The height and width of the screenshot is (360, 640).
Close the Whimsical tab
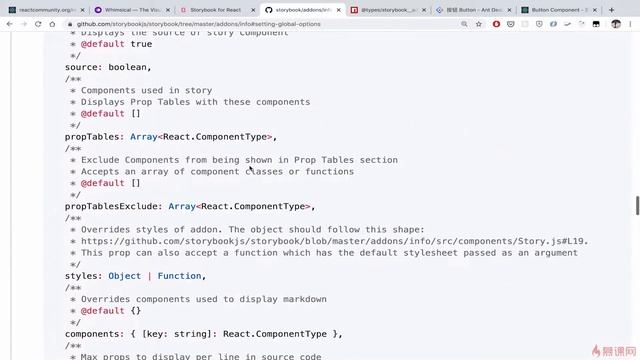point(168,10)
